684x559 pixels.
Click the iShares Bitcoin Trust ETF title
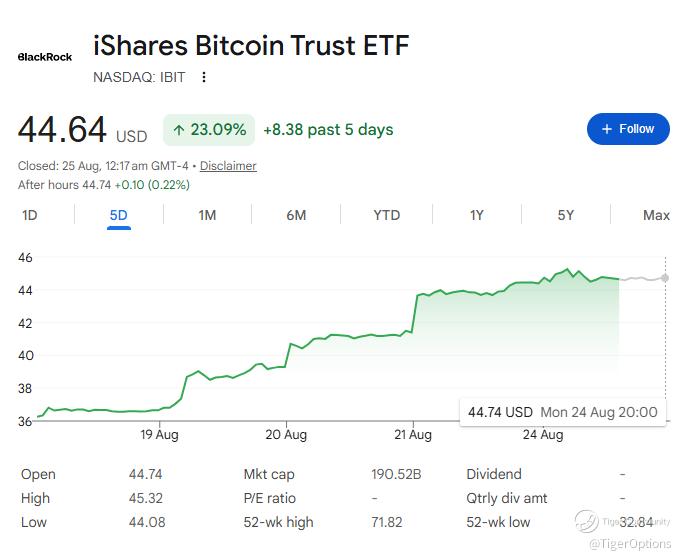point(251,45)
